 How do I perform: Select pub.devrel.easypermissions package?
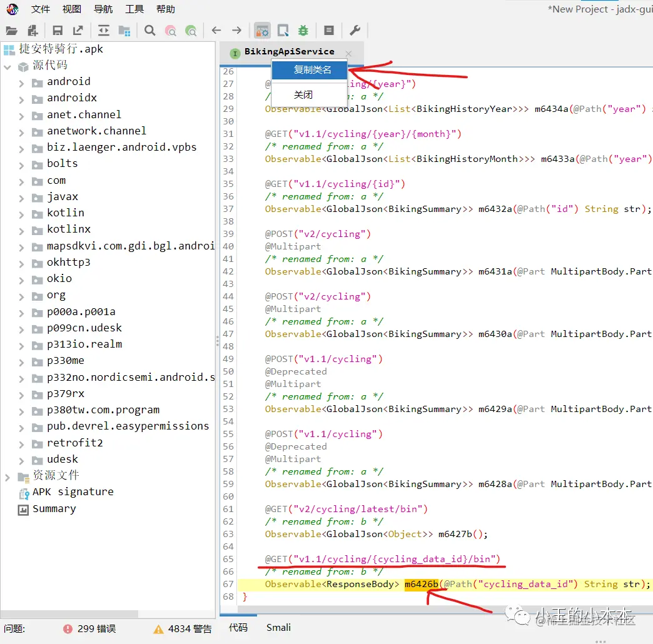(x=128, y=426)
